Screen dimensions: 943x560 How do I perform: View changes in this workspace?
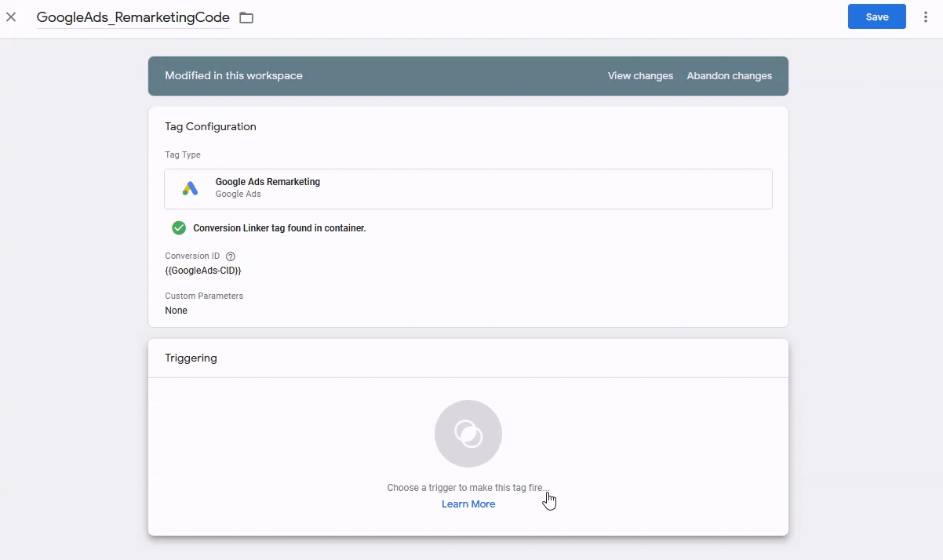click(x=640, y=76)
